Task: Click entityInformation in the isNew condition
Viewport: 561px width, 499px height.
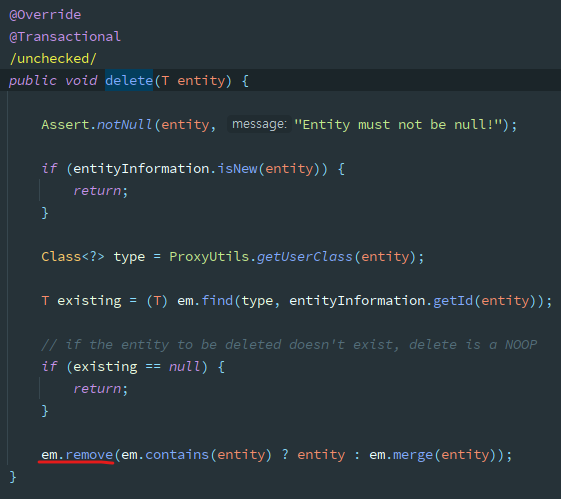Action: click(x=141, y=168)
